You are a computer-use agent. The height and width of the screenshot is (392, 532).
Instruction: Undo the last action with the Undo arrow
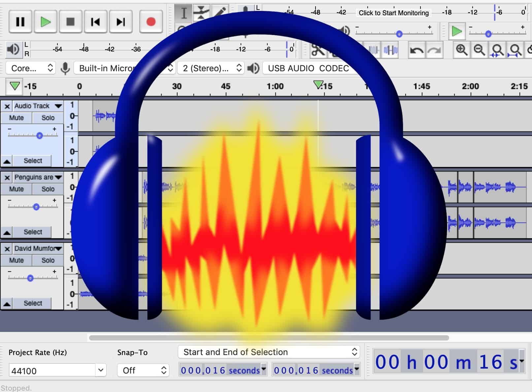click(x=416, y=50)
